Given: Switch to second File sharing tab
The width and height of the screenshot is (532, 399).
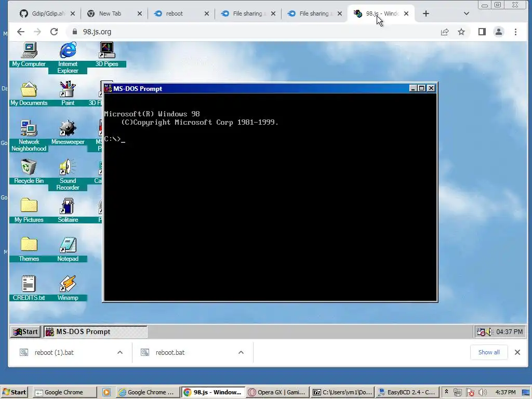Looking at the screenshot, I should [314, 14].
